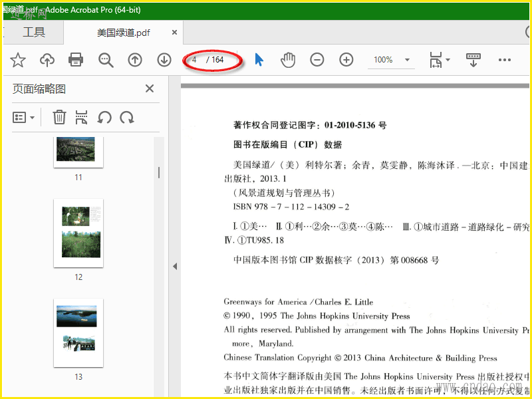Open thumbnail options dropdown menu
The height and width of the screenshot is (399, 532).
pos(24,118)
